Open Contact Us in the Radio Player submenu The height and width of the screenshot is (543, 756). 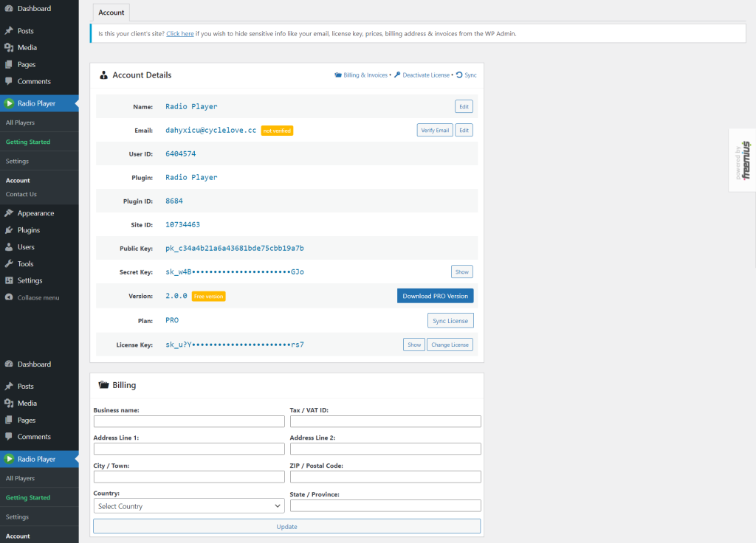(x=21, y=194)
